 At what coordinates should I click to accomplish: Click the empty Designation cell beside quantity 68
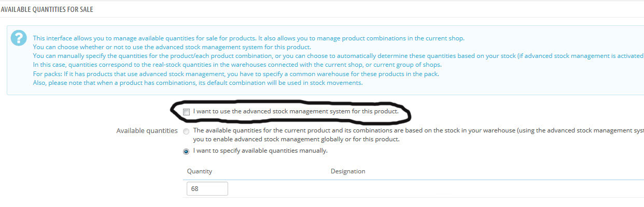pos(415,188)
